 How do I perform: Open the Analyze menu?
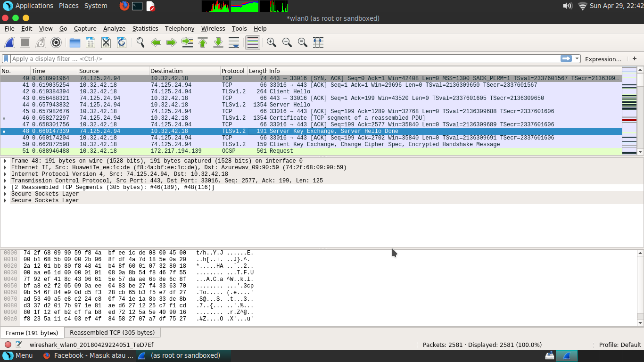coord(114,28)
